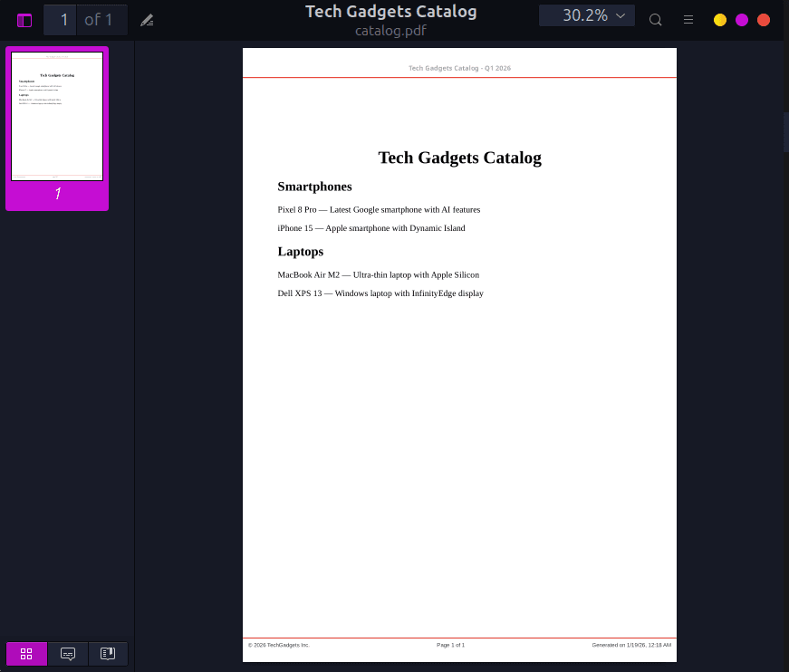Open the main hamburger menu
Screen dimensions: 789x672
coord(688,19)
